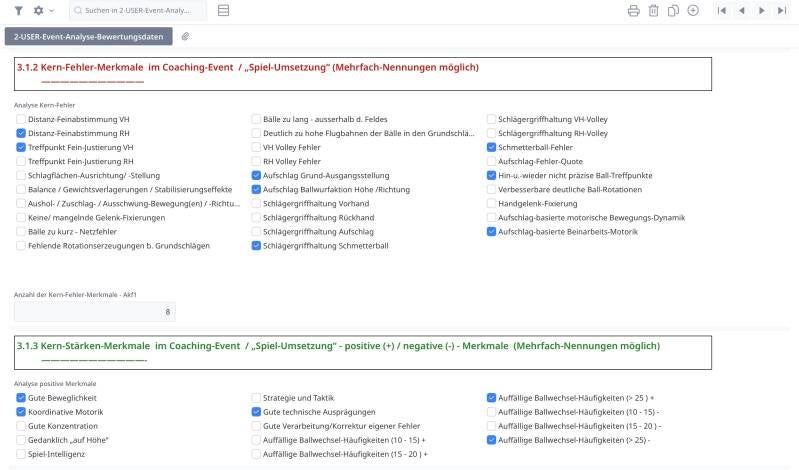Uncheck Auffällige Ballwechsel-Häufigkeiten (> 25) -

click(x=491, y=440)
